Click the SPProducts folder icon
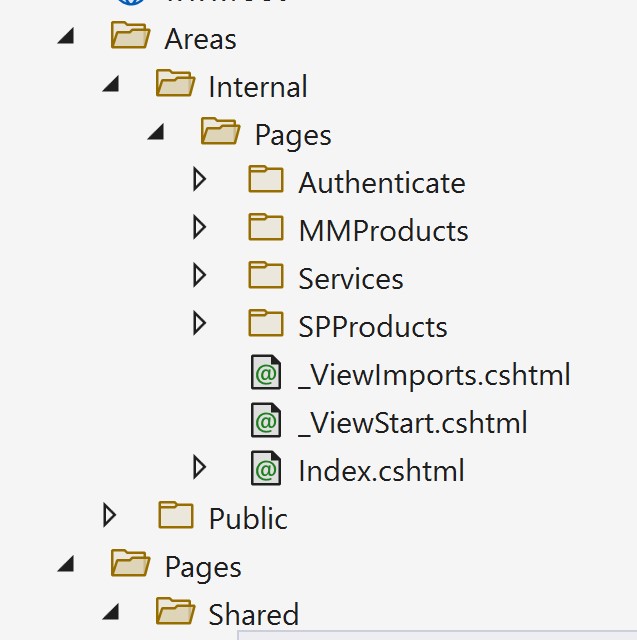The height and width of the screenshot is (640, 637). tap(266, 323)
